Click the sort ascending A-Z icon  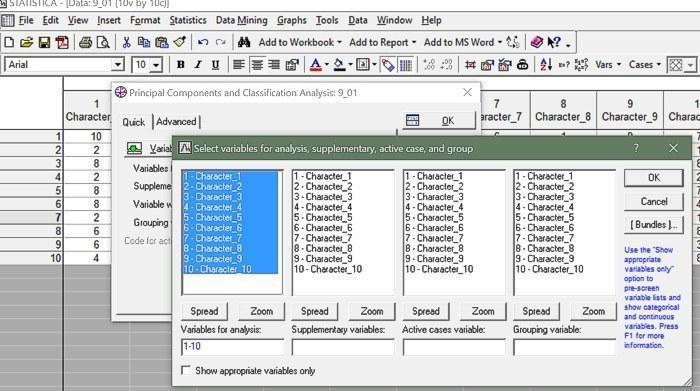546,65
